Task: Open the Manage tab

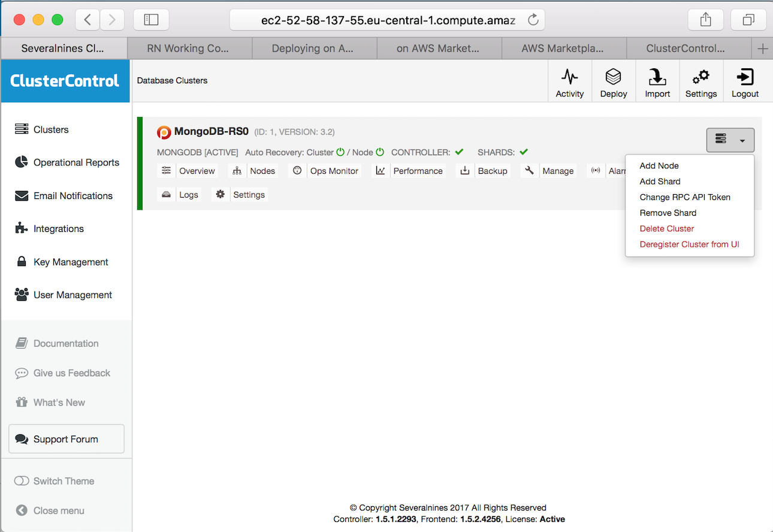Action: [548, 171]
